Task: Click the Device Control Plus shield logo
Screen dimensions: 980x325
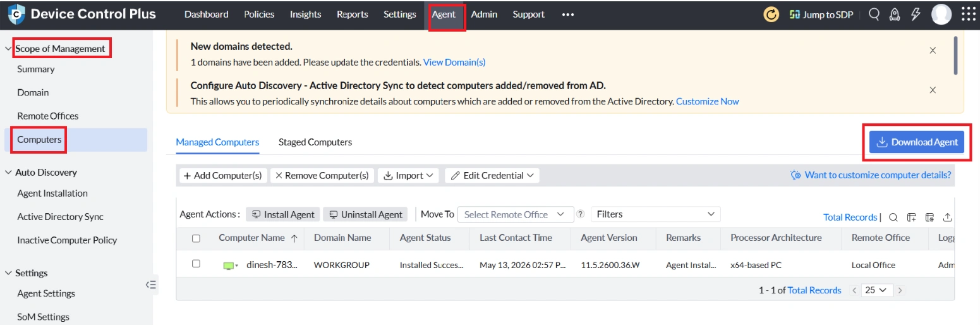Action: point(16,13)
